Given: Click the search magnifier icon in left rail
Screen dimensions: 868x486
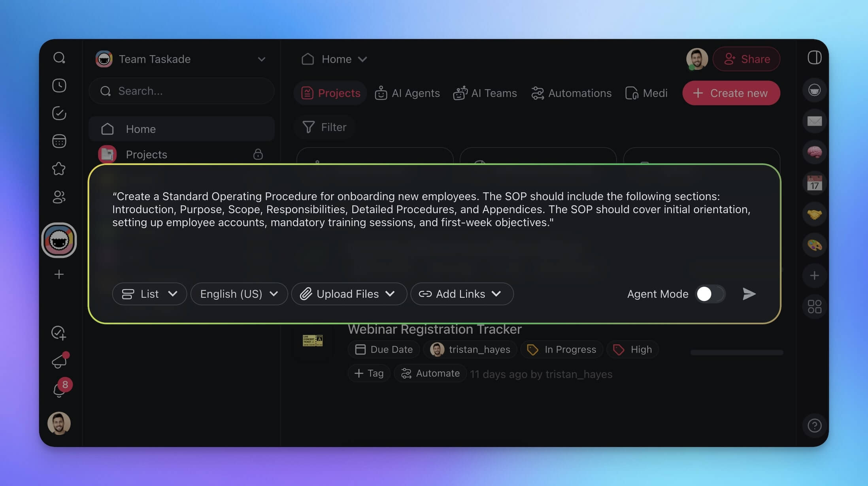Looking at the screenshot, I should coord(59,58).
